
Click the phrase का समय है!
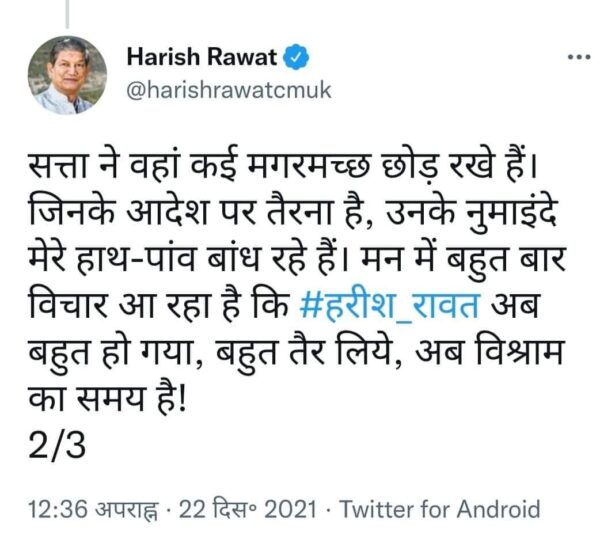[106, 399]
